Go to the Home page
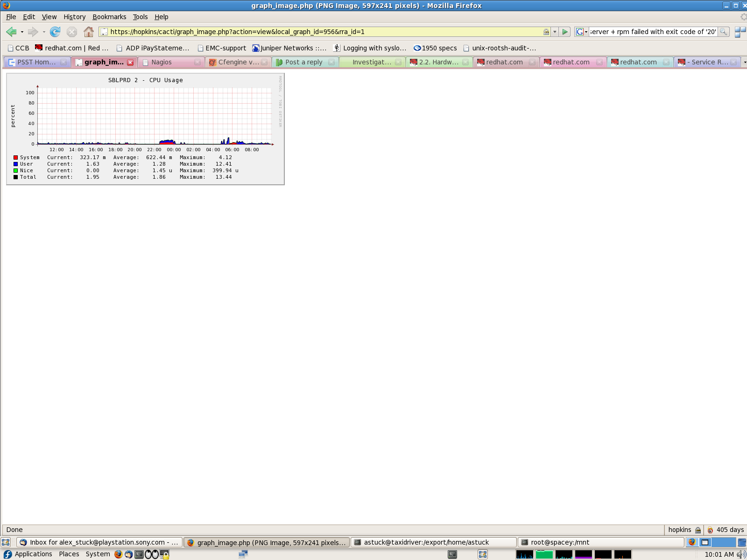747x560 pixels. 89,32
